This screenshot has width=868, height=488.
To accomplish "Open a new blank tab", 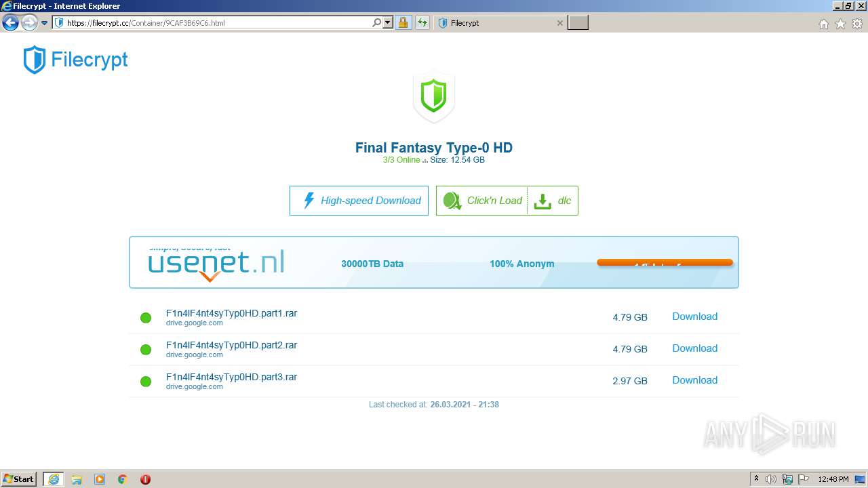I will click(578, 23).
